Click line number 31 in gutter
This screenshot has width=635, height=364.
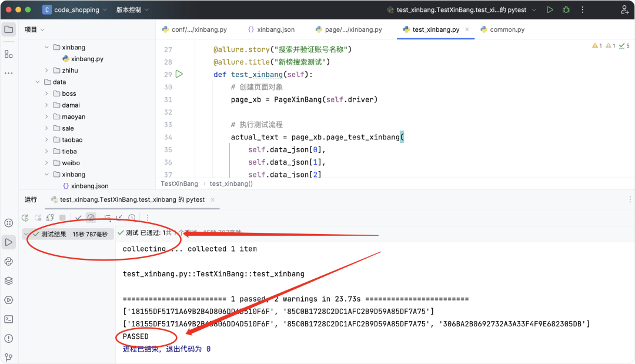click(x=168, y=99)
